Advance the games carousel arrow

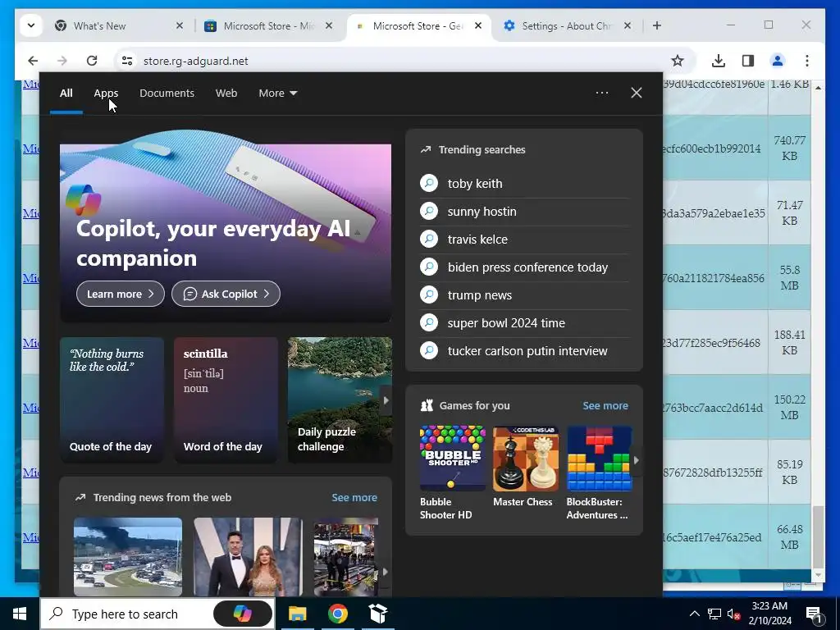point(636,460)
